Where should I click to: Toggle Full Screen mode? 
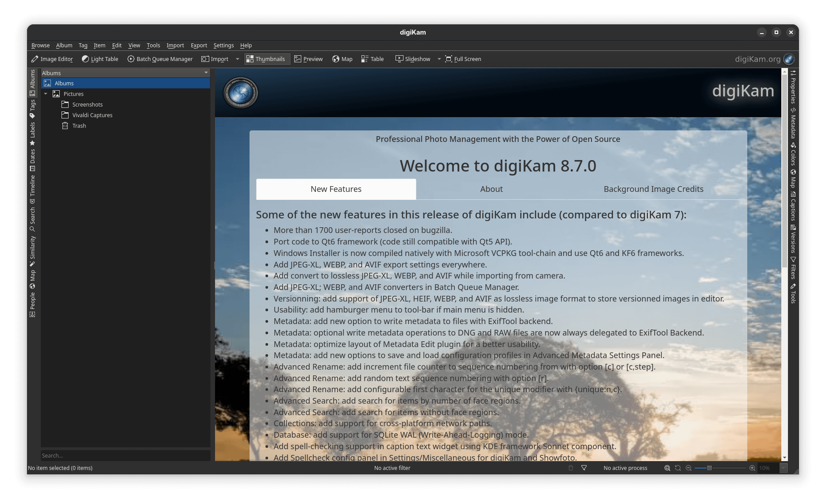[463, 59]
